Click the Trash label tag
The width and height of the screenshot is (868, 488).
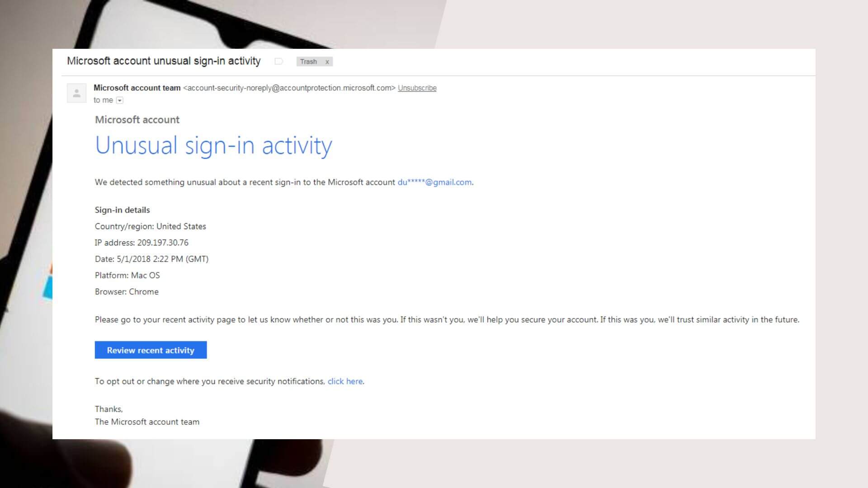[x=308, y=62]
